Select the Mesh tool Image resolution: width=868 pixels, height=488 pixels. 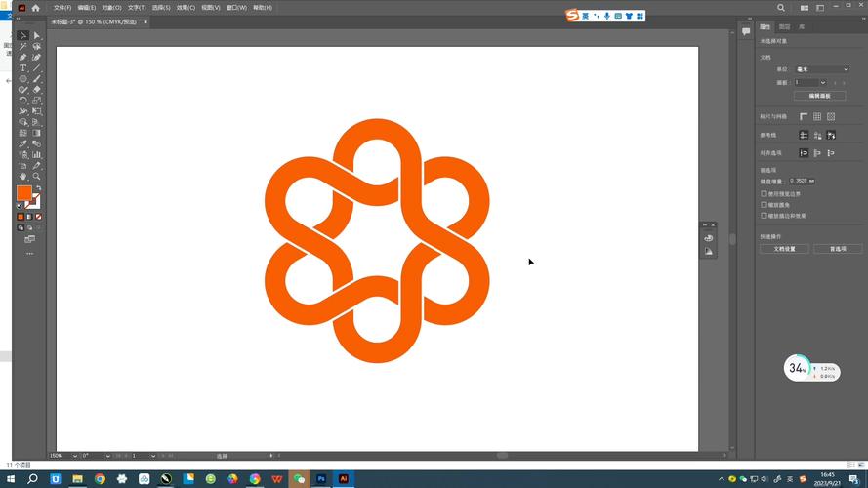(22, 133)
